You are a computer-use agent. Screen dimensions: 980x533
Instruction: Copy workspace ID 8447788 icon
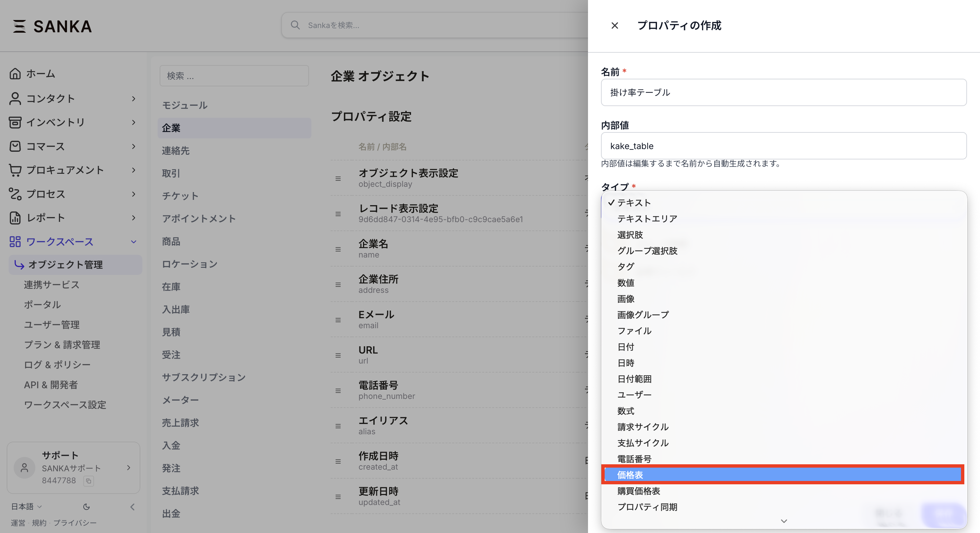point(89,481)
